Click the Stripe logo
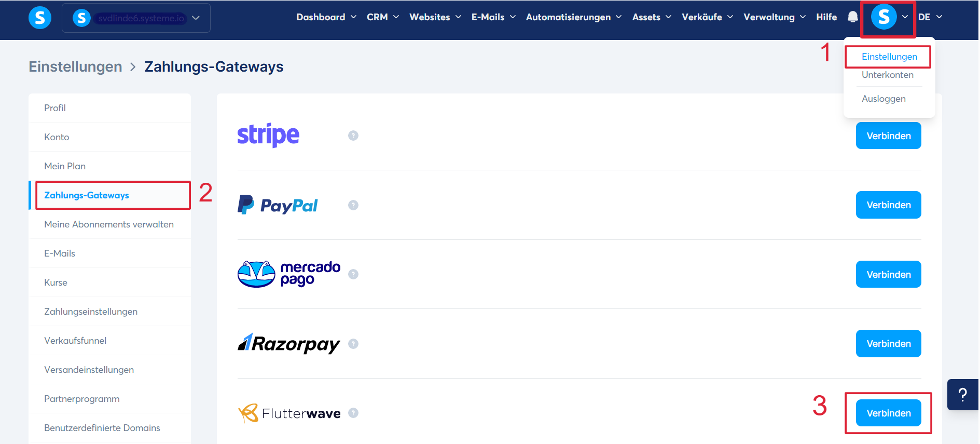 click(x=268, y=135)
